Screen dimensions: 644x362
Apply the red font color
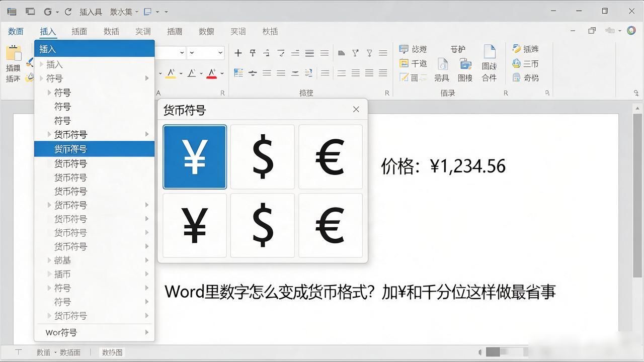211,73
